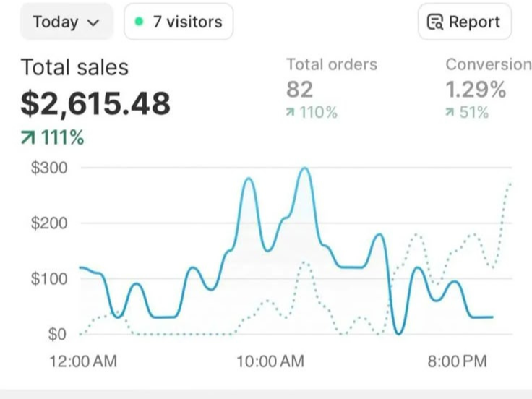Click the $2,615.48 total sales amount

(95, 103)
